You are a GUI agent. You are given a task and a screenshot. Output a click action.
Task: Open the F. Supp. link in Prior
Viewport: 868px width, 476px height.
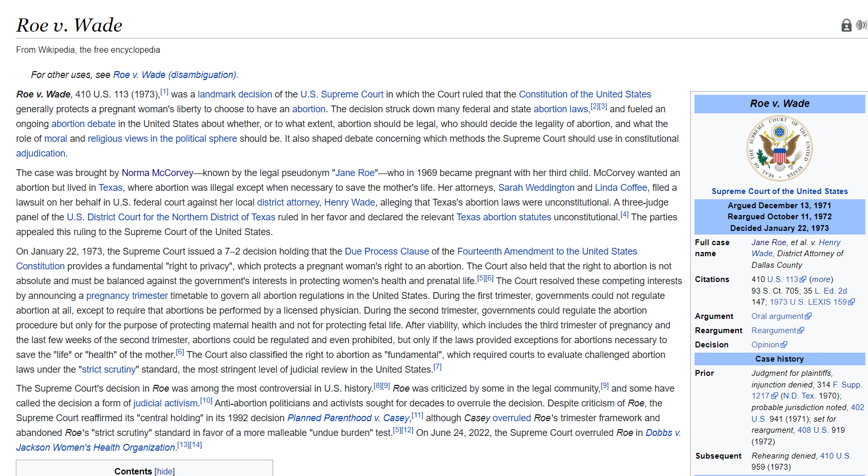[847, 385]
